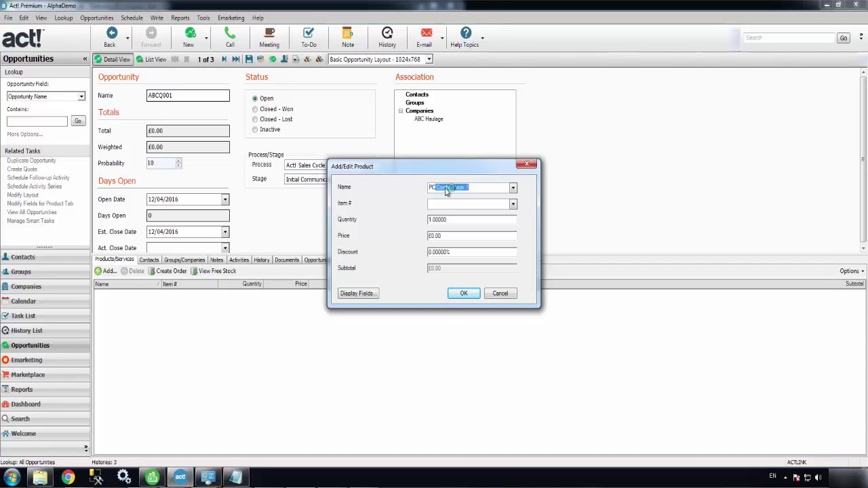
Task: Open Task List in the navigation bar
Action: (x=45, y=316)
